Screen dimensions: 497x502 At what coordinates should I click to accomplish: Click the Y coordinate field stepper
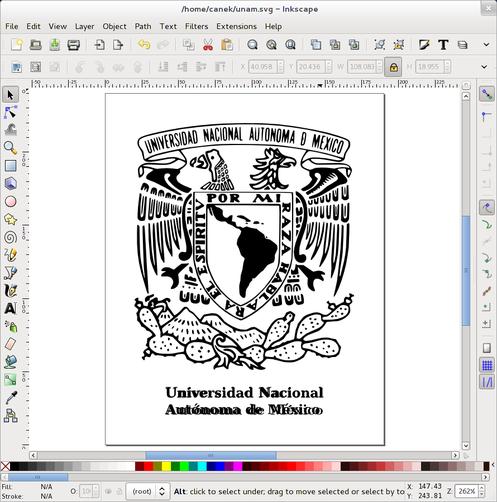click(329, 67)
